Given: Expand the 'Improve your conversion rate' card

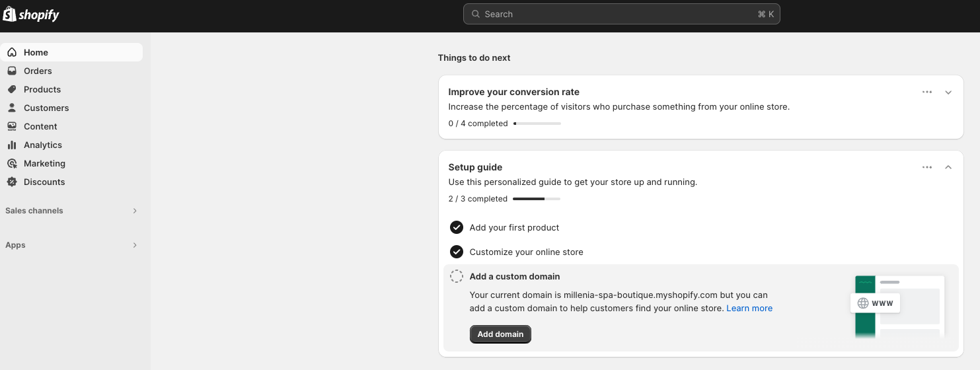Looking at the screenshot, I should 948,92.
